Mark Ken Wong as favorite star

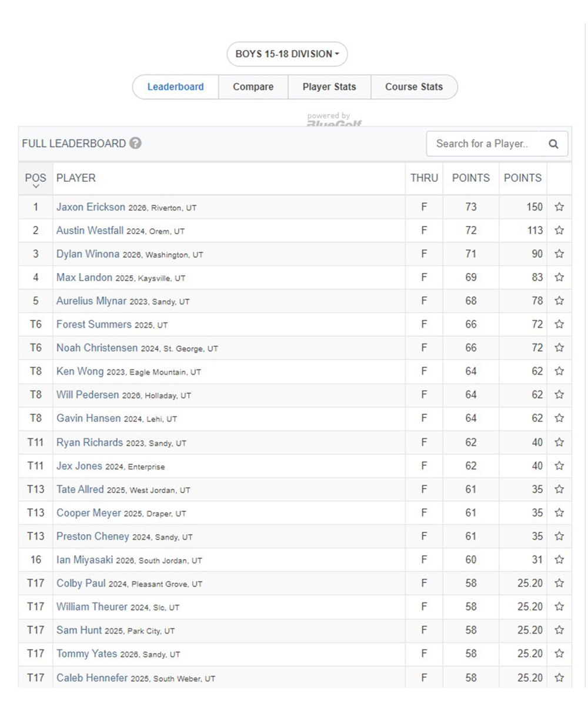point(559,372)
